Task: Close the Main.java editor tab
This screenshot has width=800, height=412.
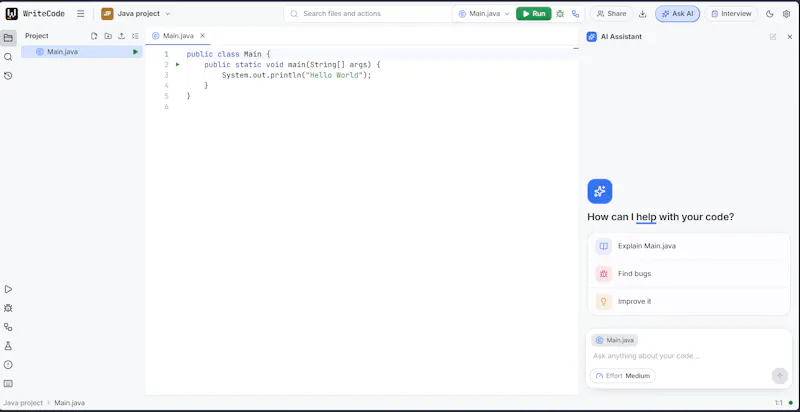Action: click(x=203, y=36)
